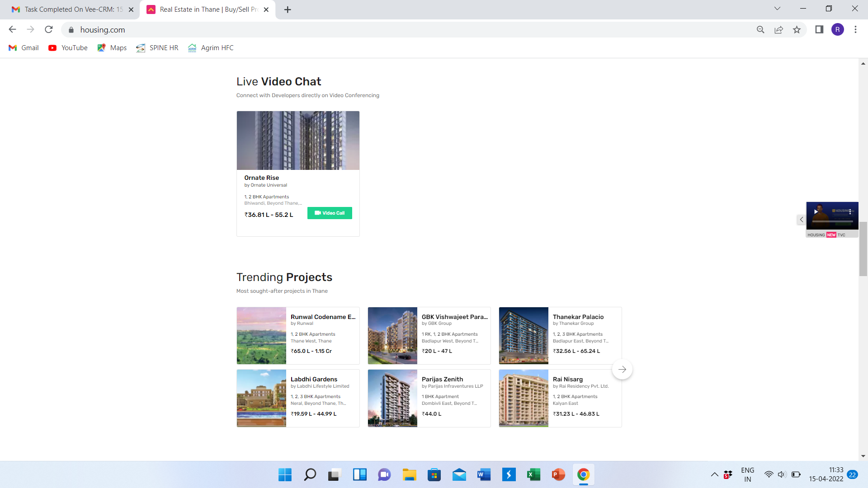Open the floating video options menu

[850, 211]
